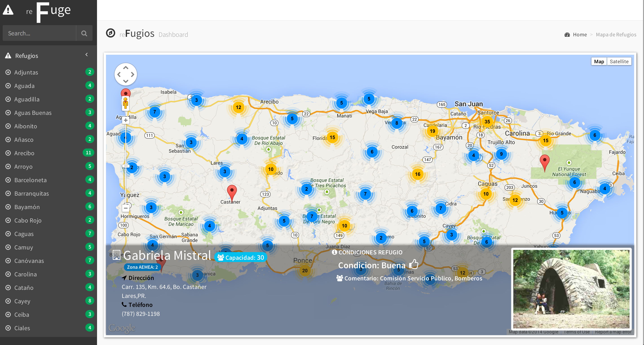This screenshot has width=644, height=345.
Task: Click the yellow cluster numbered 35
Action: click(487, 122)
